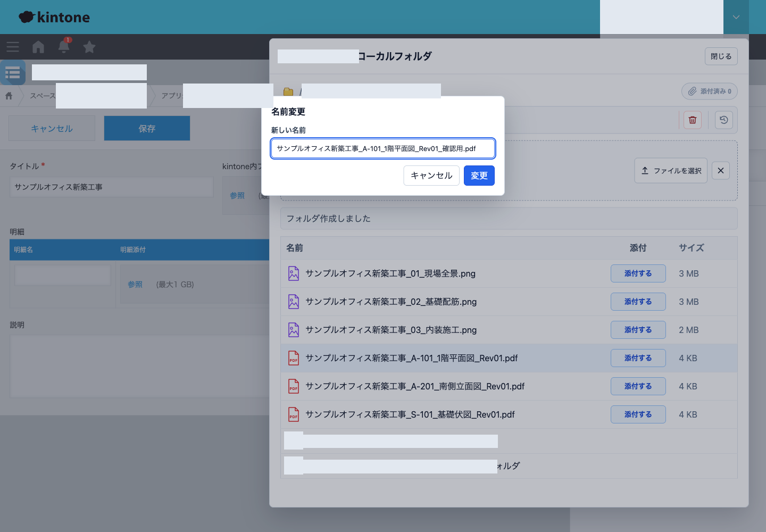
Task: Click the record form キャンセル button
Action: click(52, 128)
